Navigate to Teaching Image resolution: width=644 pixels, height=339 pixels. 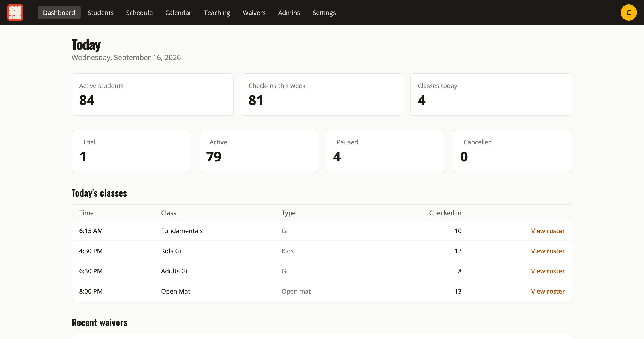217,13
